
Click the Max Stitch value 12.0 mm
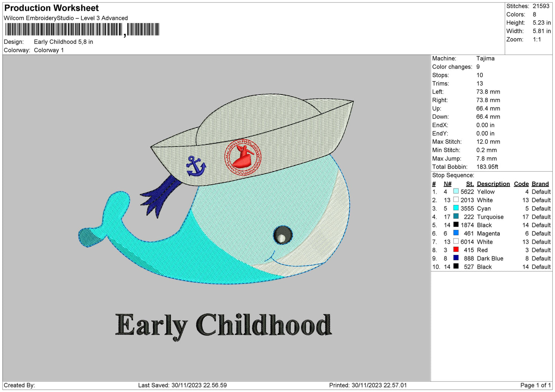pos(488,142)
